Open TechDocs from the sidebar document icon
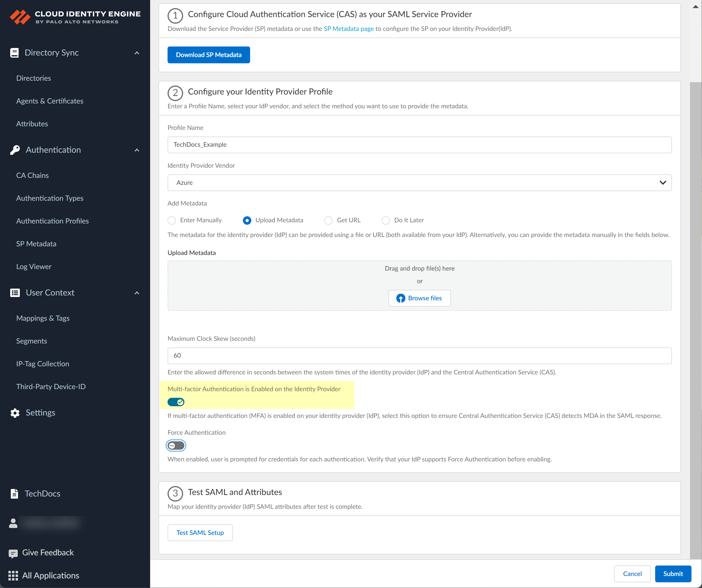This screenshot has width=702, height=588. (14, 493)
